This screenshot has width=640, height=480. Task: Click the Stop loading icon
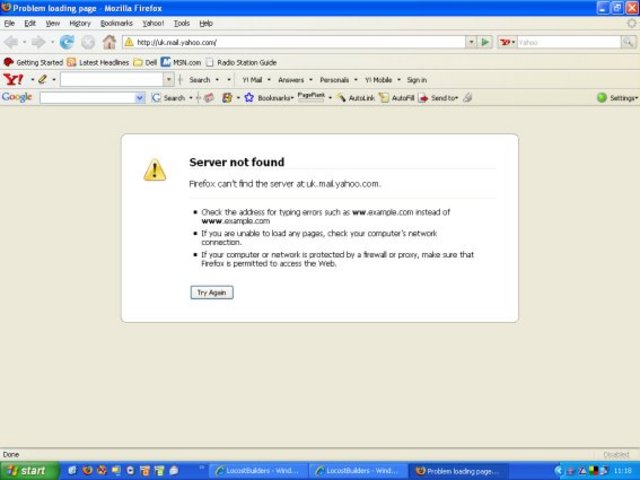88,42
